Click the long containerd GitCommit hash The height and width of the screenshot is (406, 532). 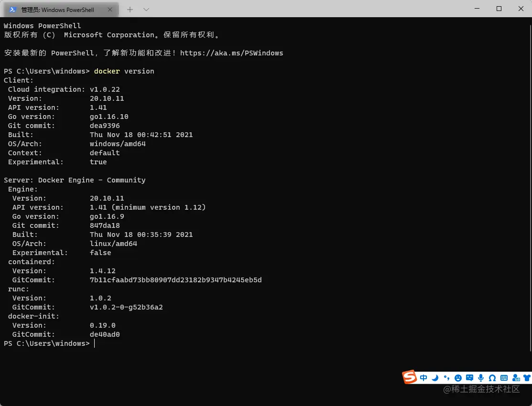(175, 280)
